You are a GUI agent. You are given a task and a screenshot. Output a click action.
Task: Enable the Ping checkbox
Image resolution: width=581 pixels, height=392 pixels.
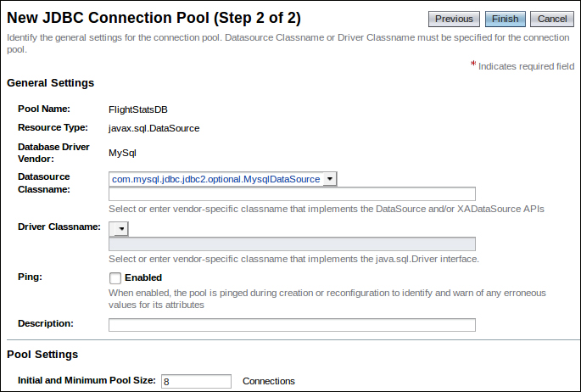pyautogui.click(x=115, y=278)
